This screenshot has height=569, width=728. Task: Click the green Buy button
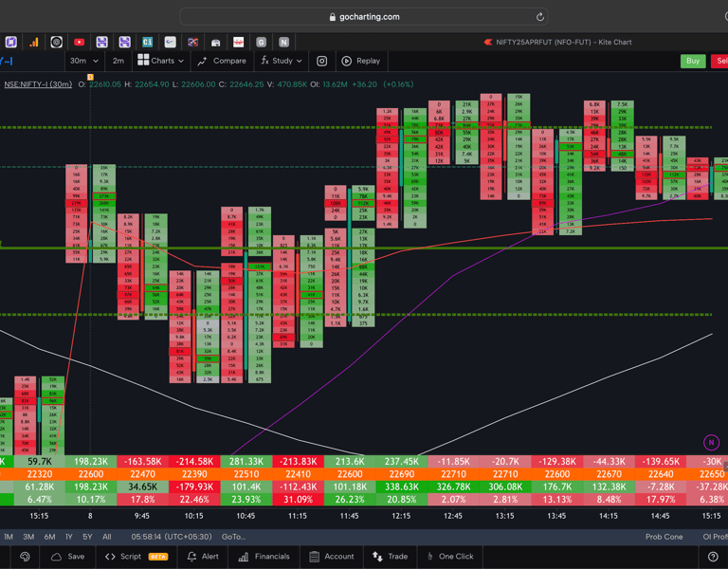click(x=693, y=61)
